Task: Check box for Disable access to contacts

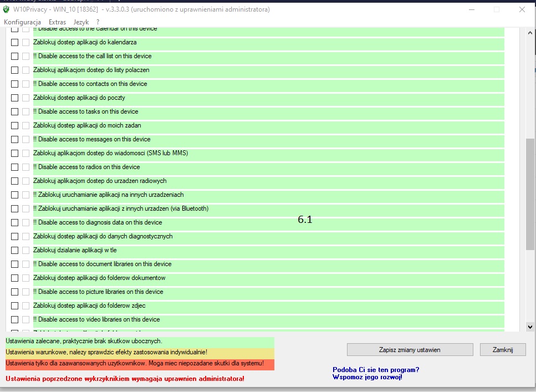Action: point(15,84)
